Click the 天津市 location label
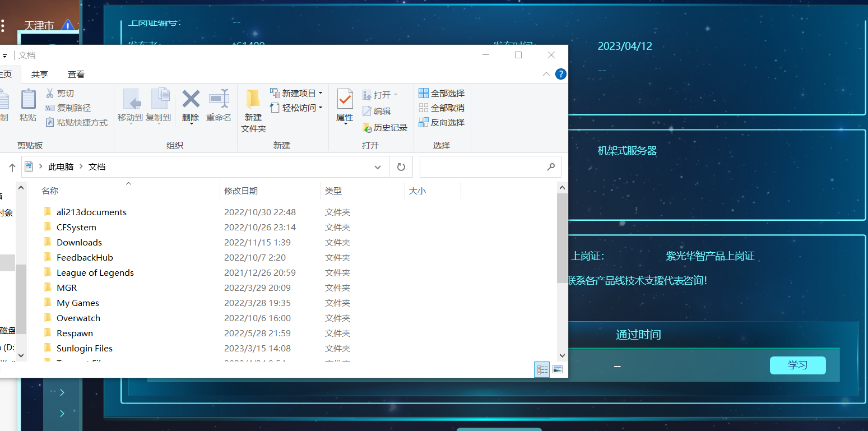Viewport: 868px width, 431px height. click(39, 26)
